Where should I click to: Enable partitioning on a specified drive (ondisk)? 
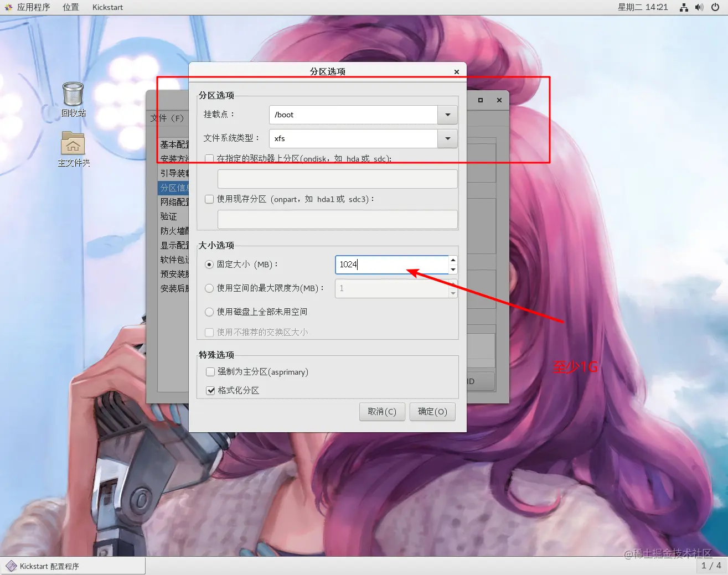(x=209, y=159)
